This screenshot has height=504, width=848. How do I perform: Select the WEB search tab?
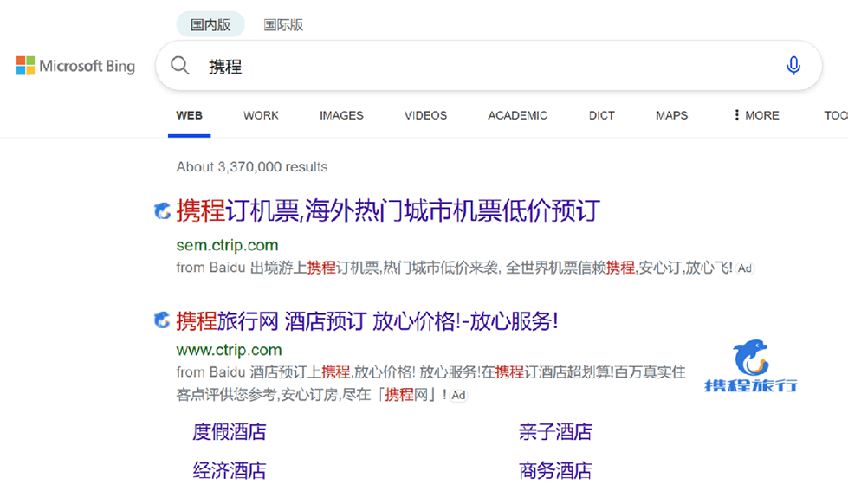click(x=189, y=115)
